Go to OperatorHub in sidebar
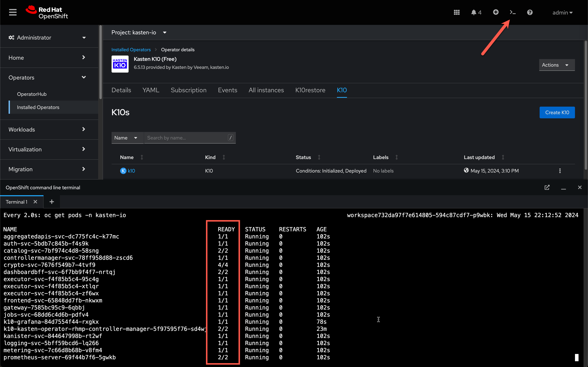This screenshot has width=588, height=367. 32,94
